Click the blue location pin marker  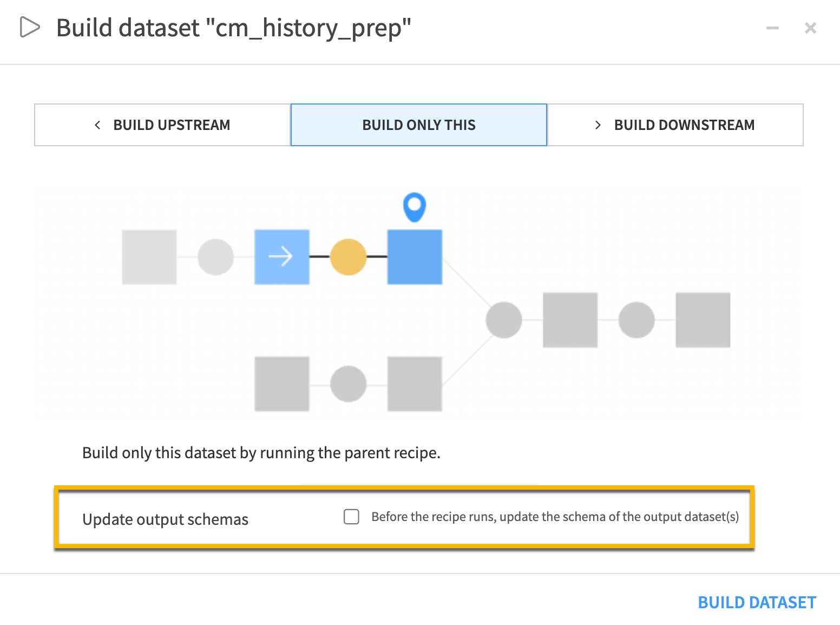click(x=415, y=206)
